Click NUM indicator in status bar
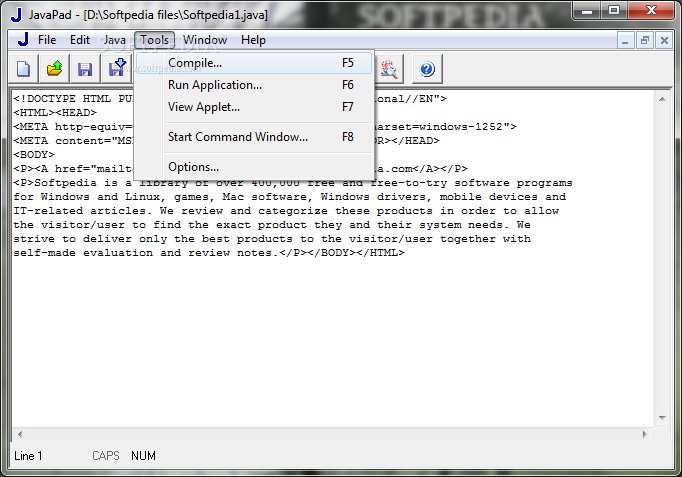682x477 pixels. point(143,456)
